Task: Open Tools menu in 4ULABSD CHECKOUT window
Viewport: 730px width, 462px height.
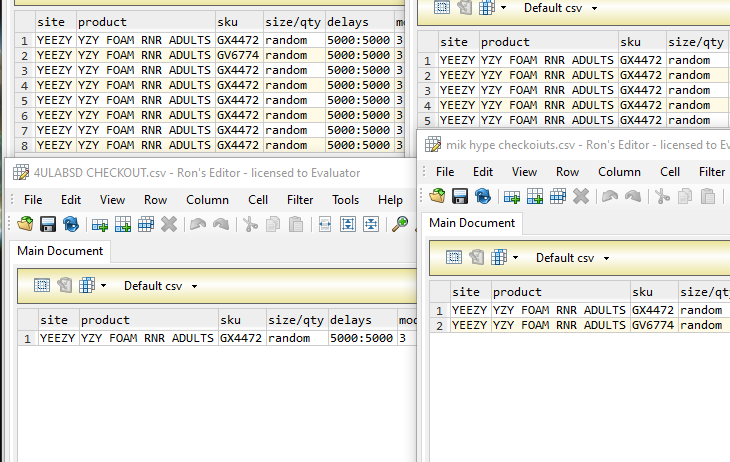Action: click(x=345, y=200)
